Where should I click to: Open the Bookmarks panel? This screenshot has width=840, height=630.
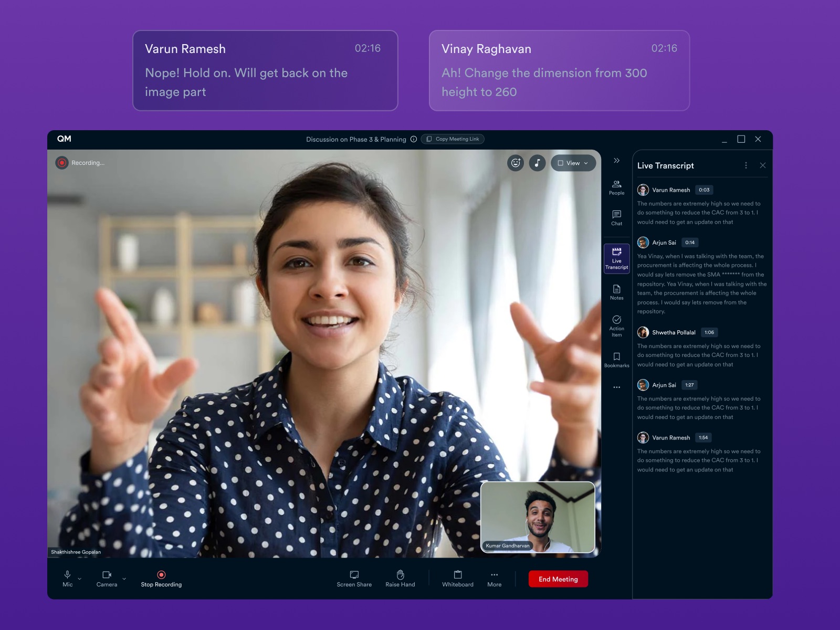click(x=617, y=360)
